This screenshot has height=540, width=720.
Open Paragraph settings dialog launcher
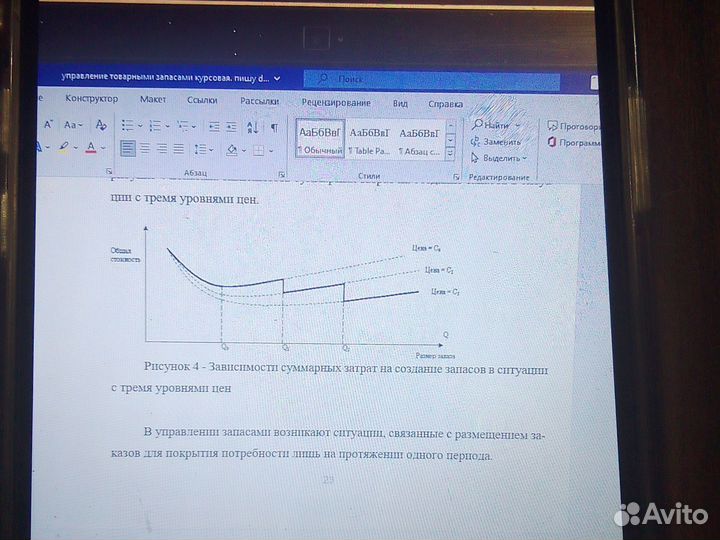point(282,174)
